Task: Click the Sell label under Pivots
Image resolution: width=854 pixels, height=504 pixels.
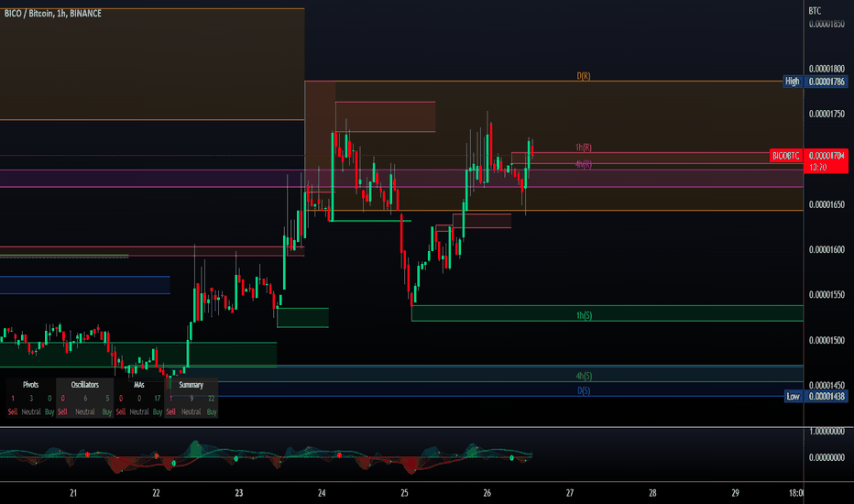Action: point(13,412)
